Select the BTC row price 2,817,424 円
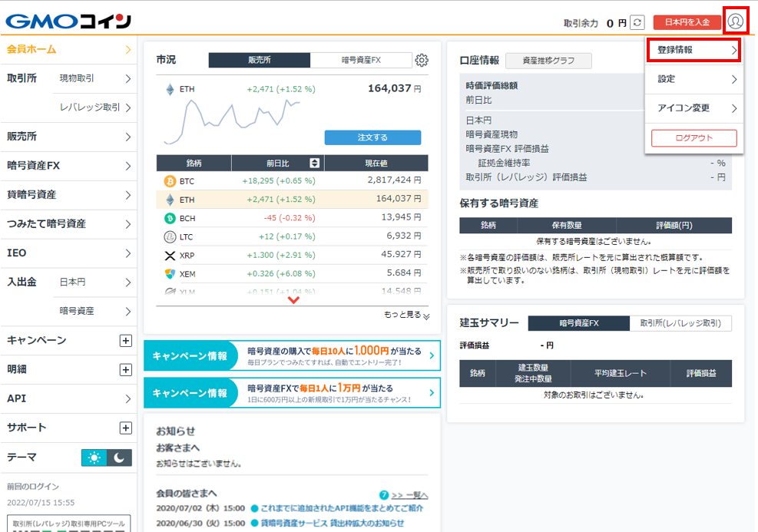758x532 pixels. click(x=394, y=180)
